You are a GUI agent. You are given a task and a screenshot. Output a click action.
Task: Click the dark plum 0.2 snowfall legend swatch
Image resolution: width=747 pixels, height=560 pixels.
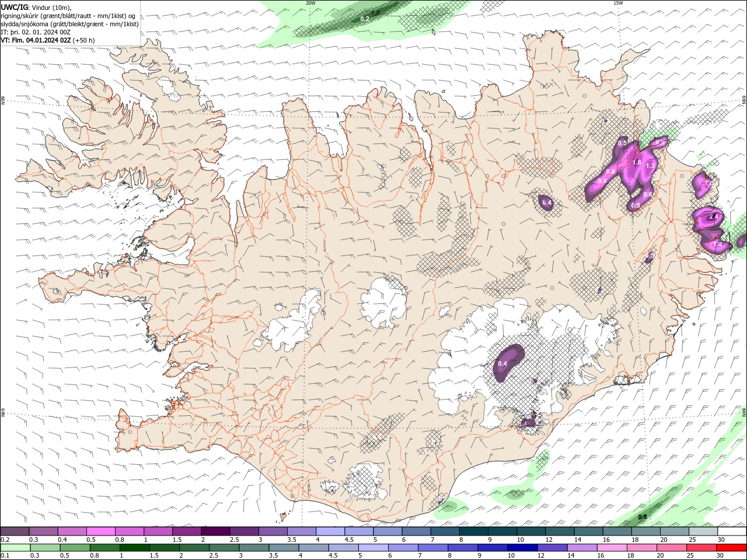15,531
